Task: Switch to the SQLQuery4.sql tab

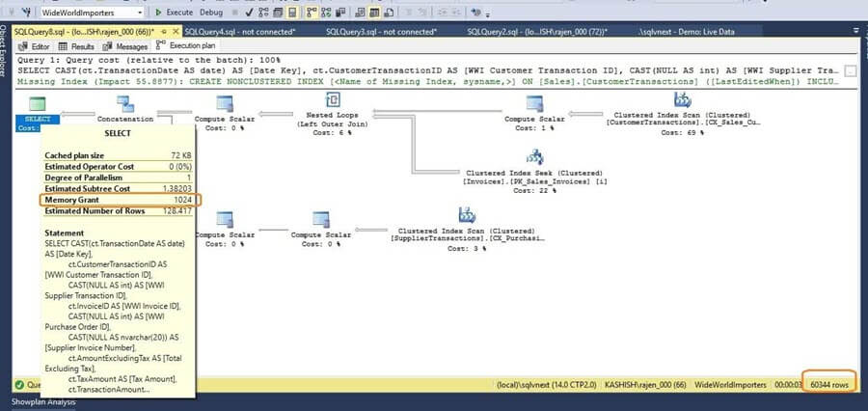Action: point(240,32)
